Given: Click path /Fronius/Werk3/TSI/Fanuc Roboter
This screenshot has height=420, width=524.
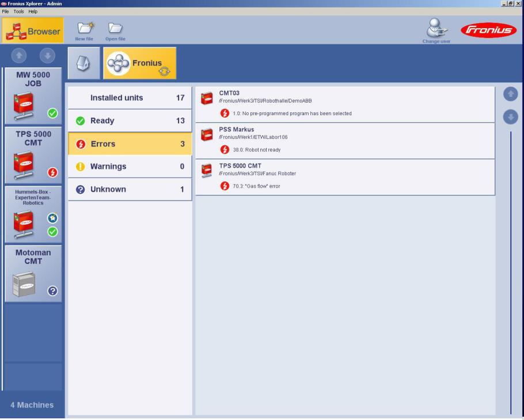Looking at the screenshot, I should tap(257, 173).
